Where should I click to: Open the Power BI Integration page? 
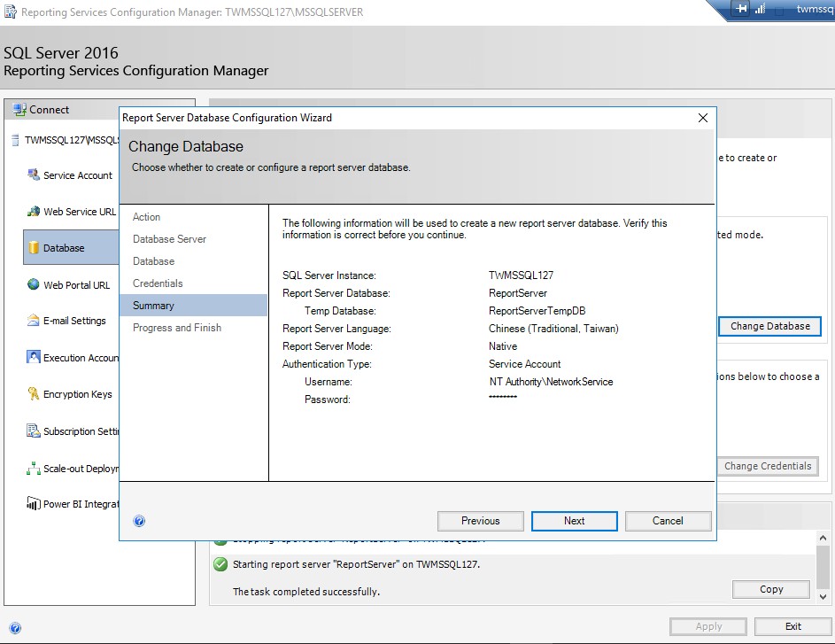[x=81, y=504]
